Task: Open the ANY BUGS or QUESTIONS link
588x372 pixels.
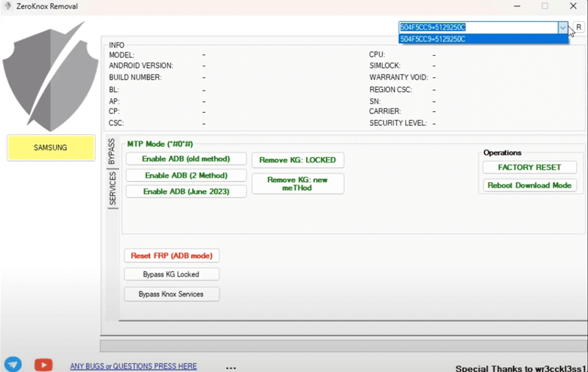Action: pos(133,366)
